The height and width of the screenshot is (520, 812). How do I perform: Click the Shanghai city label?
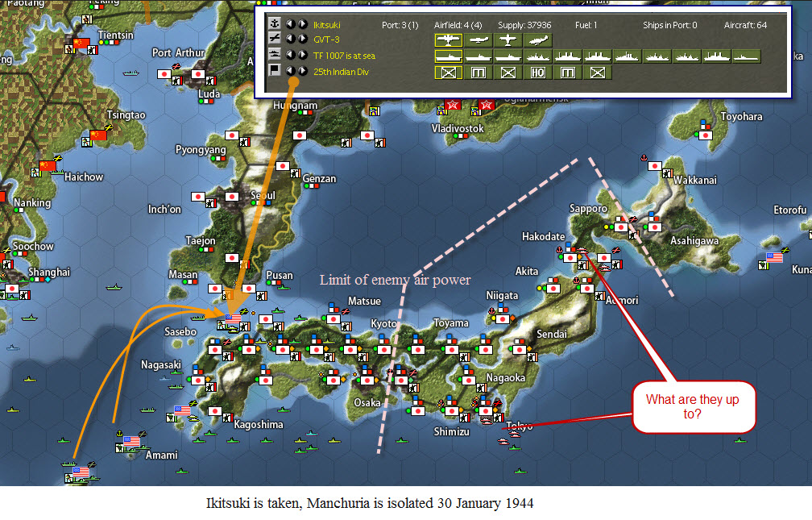[x=49, y=272]
